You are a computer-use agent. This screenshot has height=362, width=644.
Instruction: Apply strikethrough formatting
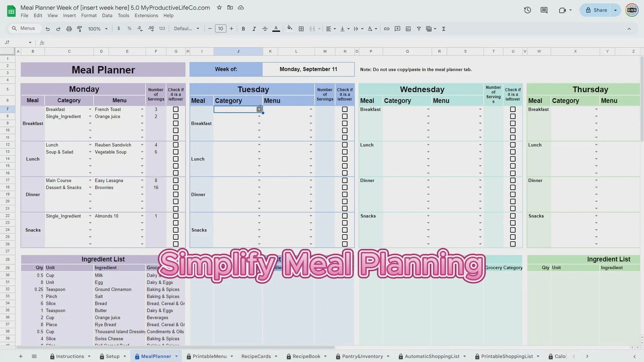coord(265,29)
